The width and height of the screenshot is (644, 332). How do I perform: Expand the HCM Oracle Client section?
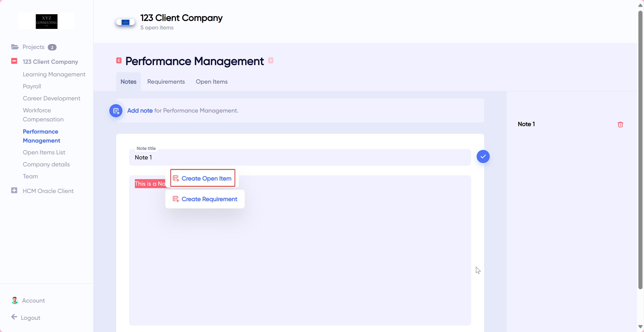pos(14,190)
